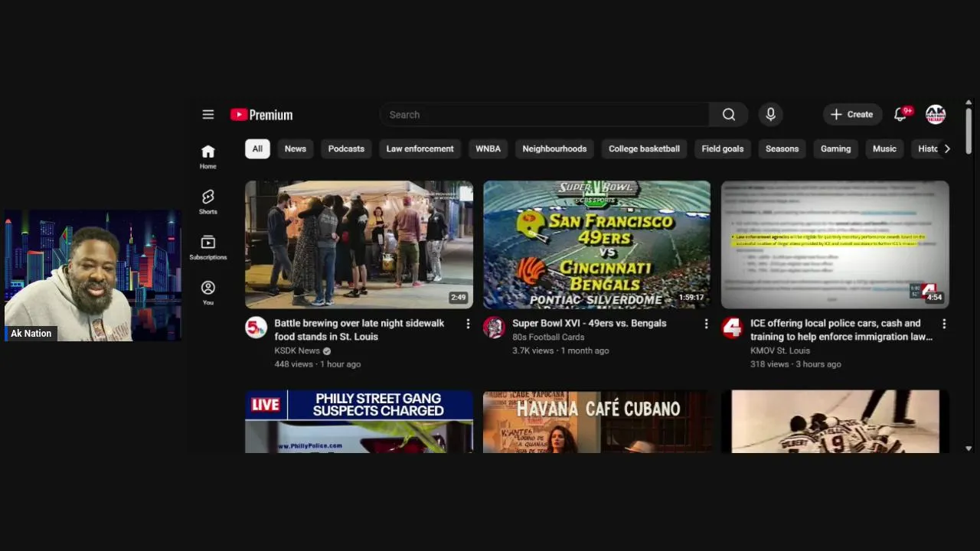Open options for Super Bowl XVI video
Viewport: 980px width, 551px height.
(x=706, y=324)
